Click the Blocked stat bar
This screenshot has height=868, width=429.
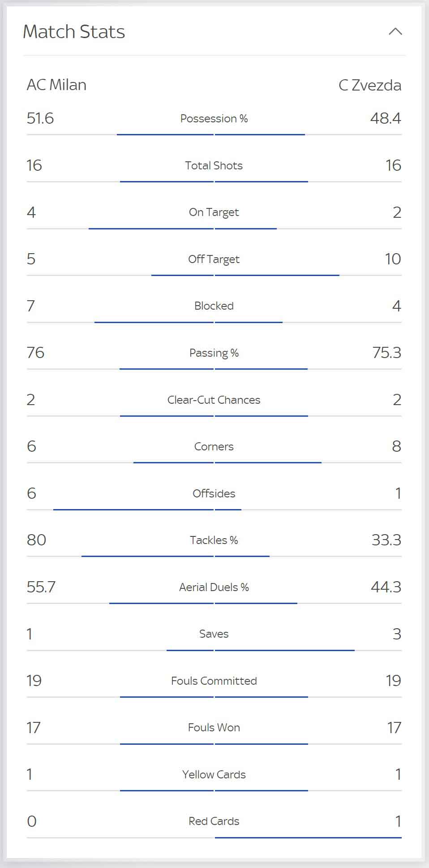point(214,322)
